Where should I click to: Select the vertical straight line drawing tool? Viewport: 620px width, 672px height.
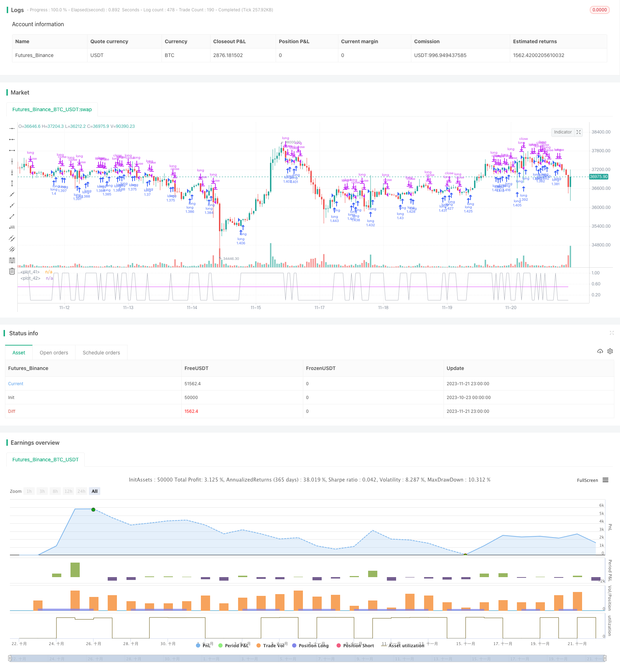(12, 161)
